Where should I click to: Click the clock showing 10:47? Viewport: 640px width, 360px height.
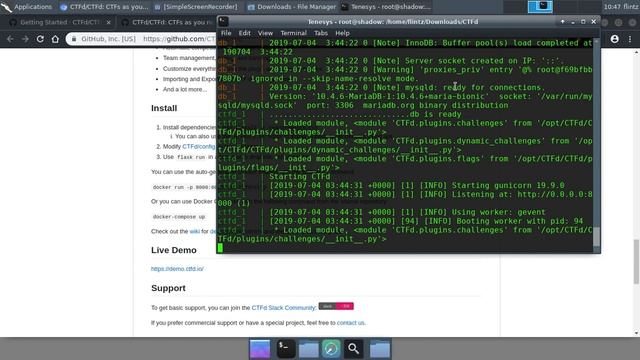pos(612,7)
